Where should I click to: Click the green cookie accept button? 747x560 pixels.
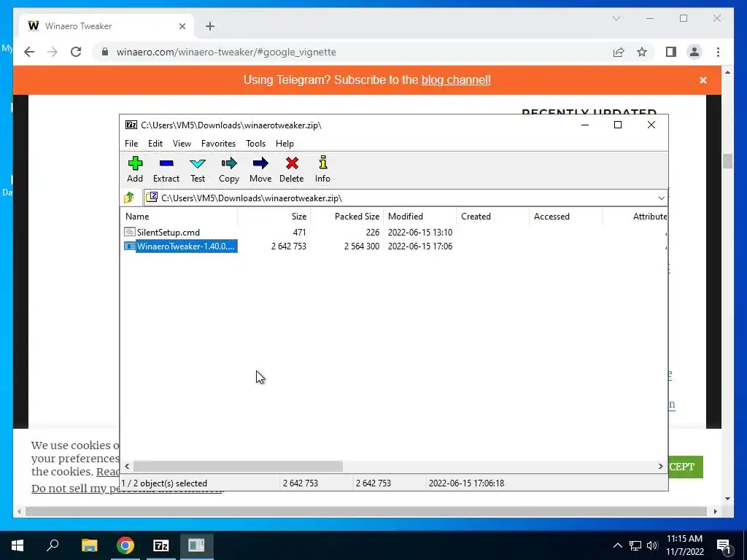click(686, 467)
